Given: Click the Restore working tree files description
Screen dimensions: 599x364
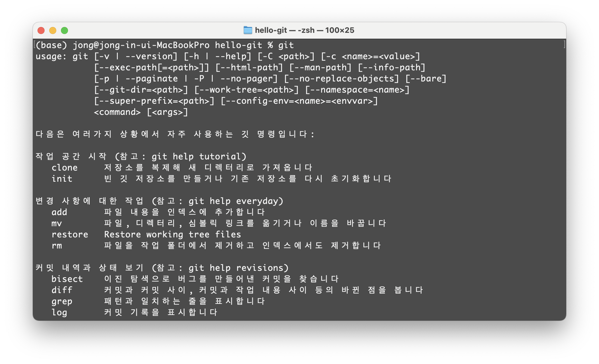Looking at the screenshot, I should pyautogui.click(x=173, y=234).
